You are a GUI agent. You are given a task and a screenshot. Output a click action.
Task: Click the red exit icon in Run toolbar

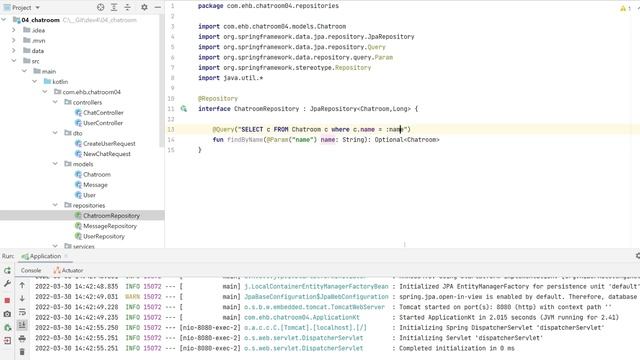pyautogui.click(x=7, y=340)
